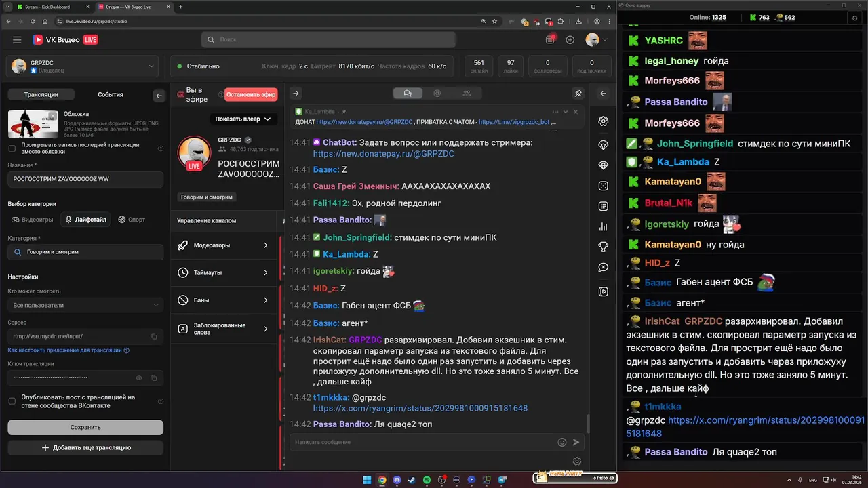
Task: Enable playing last broadcast recording instead of cover
Action: (12, 148)
